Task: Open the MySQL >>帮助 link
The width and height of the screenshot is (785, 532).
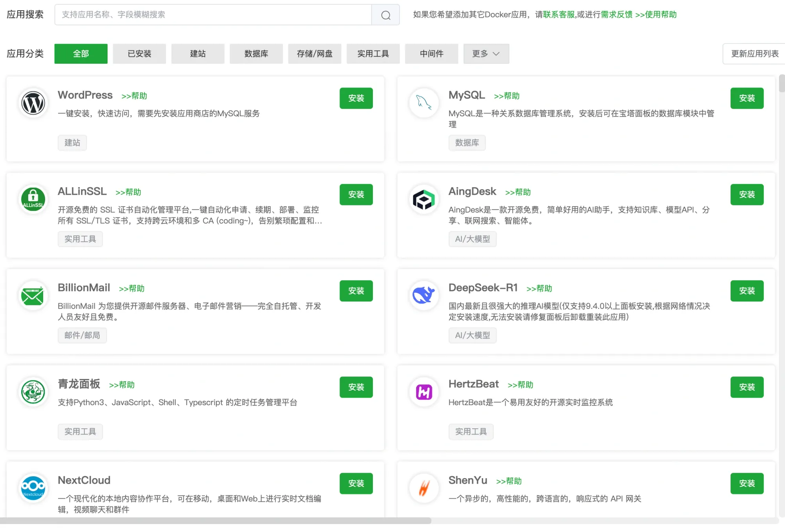Action: 507,96
